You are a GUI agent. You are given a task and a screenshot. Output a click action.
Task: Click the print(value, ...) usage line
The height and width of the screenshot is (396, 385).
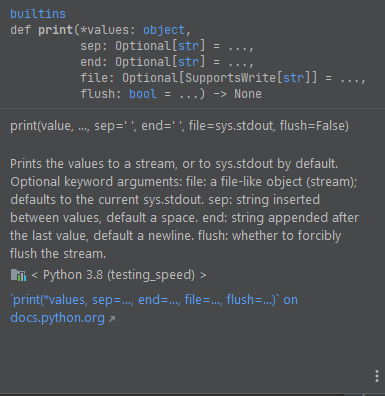[179, 126]
